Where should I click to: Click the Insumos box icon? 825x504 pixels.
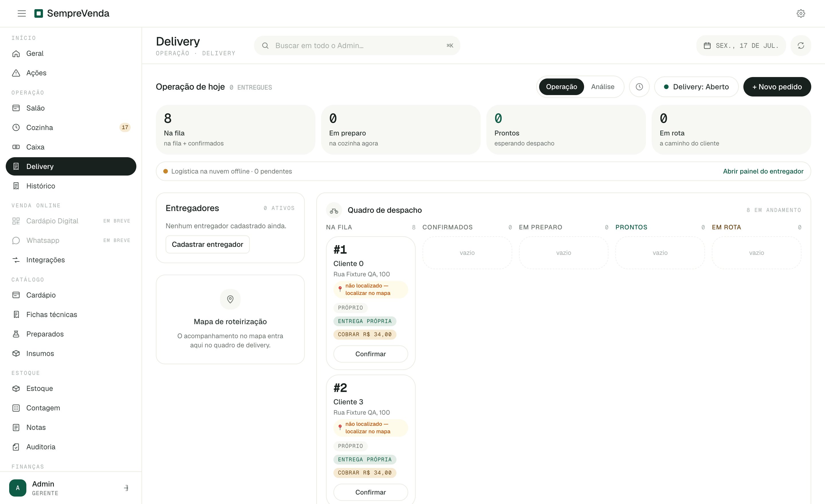pyautogui.click(x=16, y=353)
